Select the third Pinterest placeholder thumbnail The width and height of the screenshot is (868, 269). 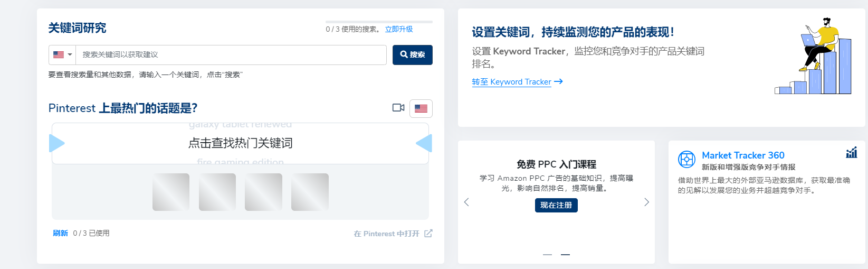(263, 192)
